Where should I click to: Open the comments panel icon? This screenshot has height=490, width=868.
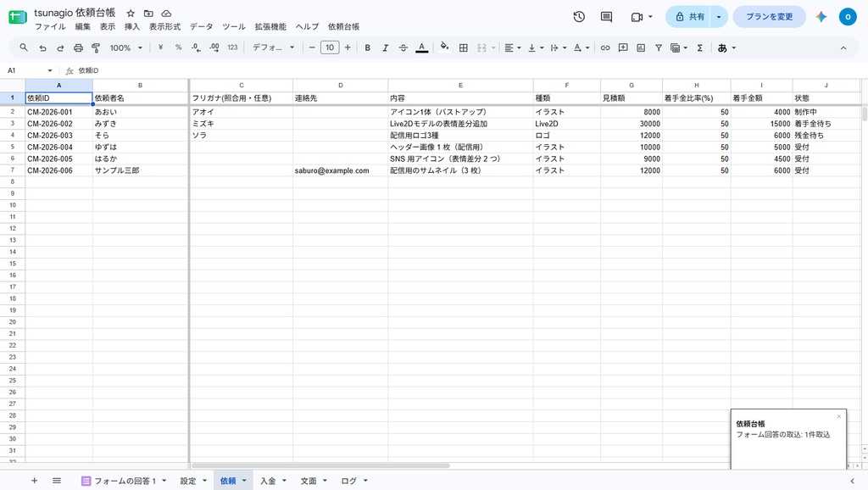pyautogui.click(x=606, y=17)
